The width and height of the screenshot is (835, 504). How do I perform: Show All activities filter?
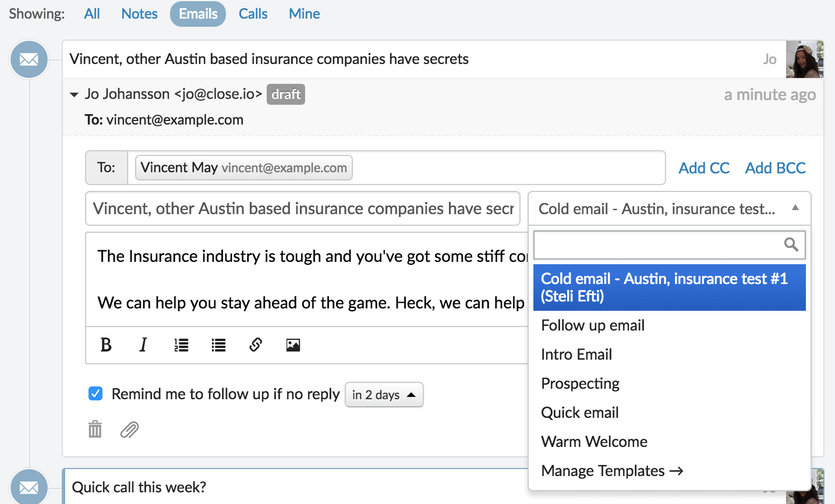click(x=92, y=14)
